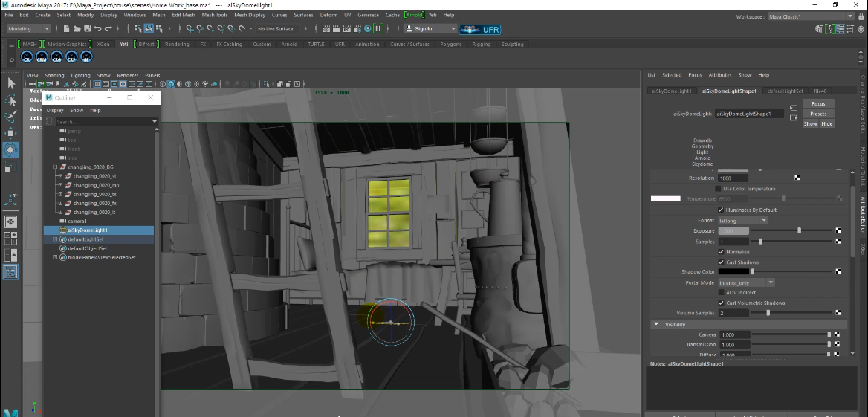Activate the Lasso select tool

(11, 100)
